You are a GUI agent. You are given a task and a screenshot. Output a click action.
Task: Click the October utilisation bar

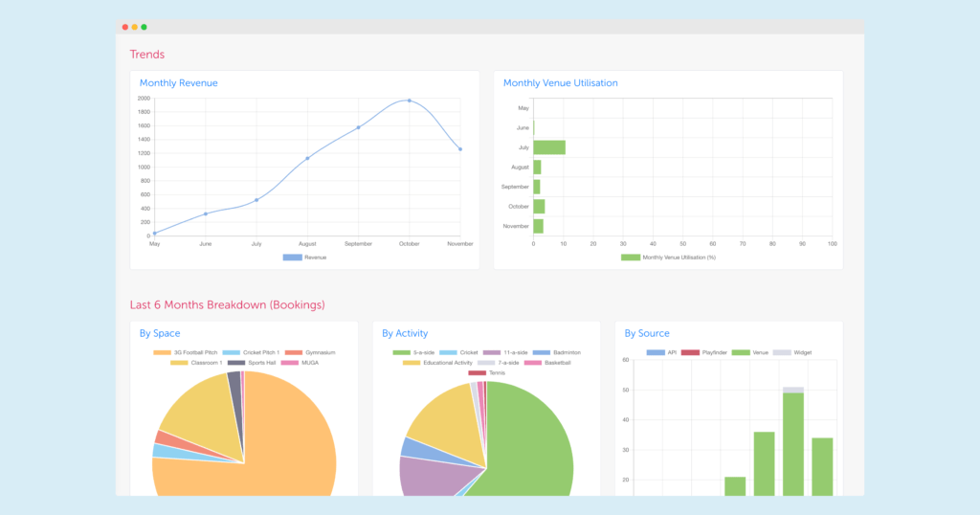(x=539, y=206)
